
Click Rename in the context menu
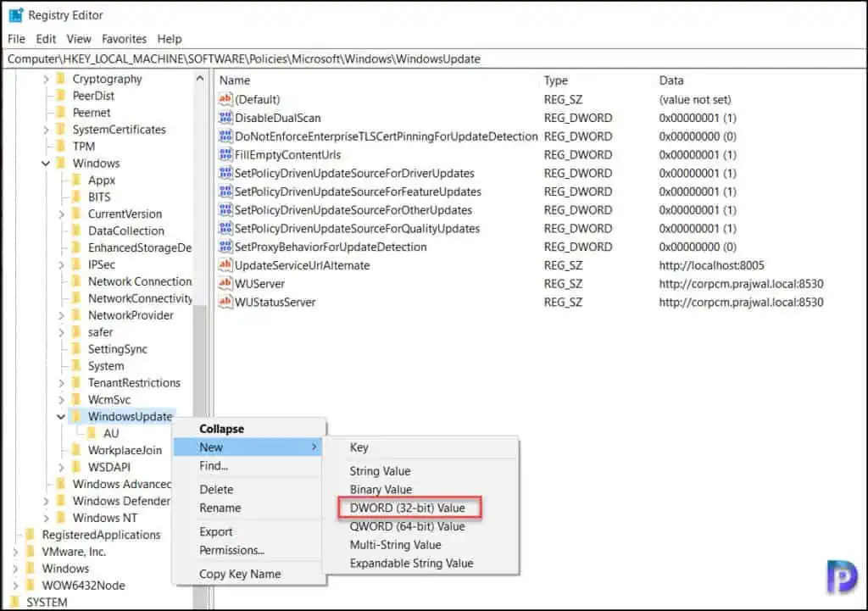[220, 508]
